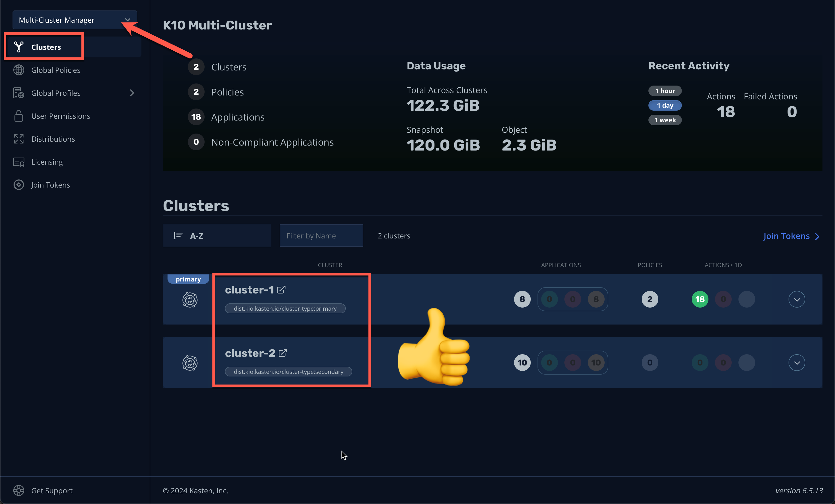
Task: Click the Applications summary count 18
Action: (196, 117)
